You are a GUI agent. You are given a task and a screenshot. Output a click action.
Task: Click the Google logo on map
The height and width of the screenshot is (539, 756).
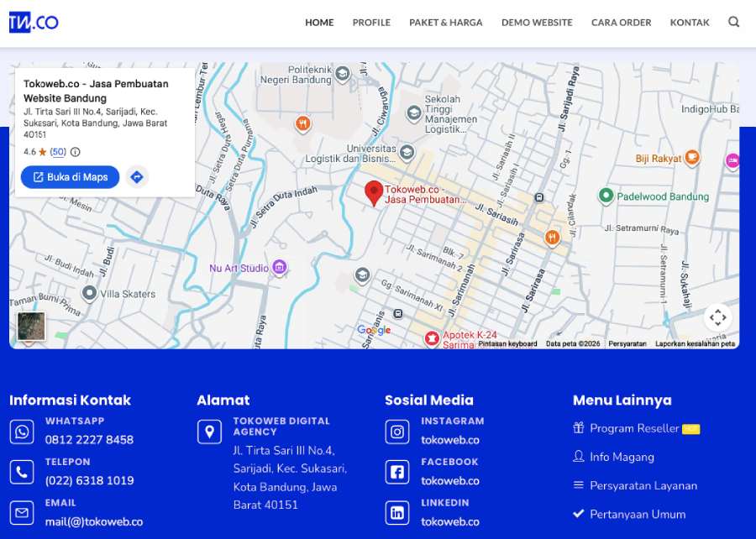coord(374,330)
